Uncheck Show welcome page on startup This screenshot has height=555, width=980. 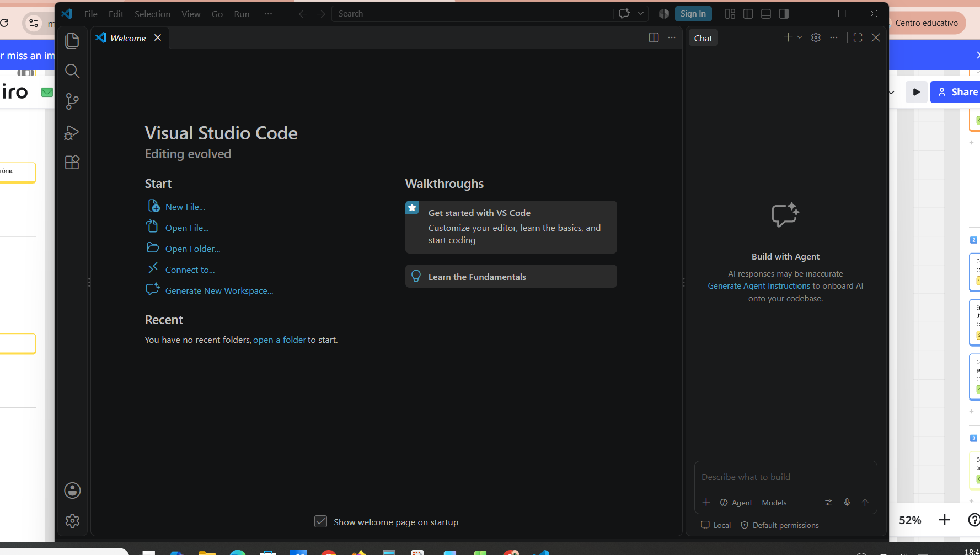coord(320,521)
